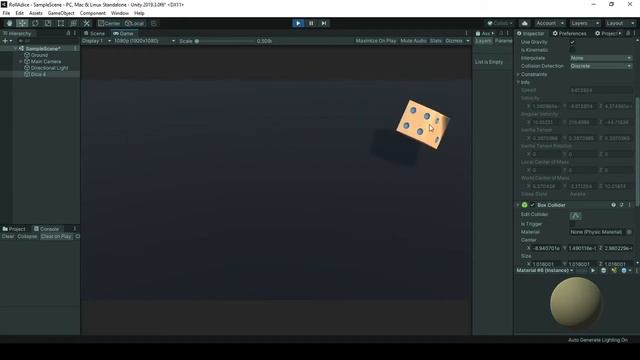Toggle Maximize On Play
Image resolution: width=640 pixels, height=360 pixels.
(376, 41)
